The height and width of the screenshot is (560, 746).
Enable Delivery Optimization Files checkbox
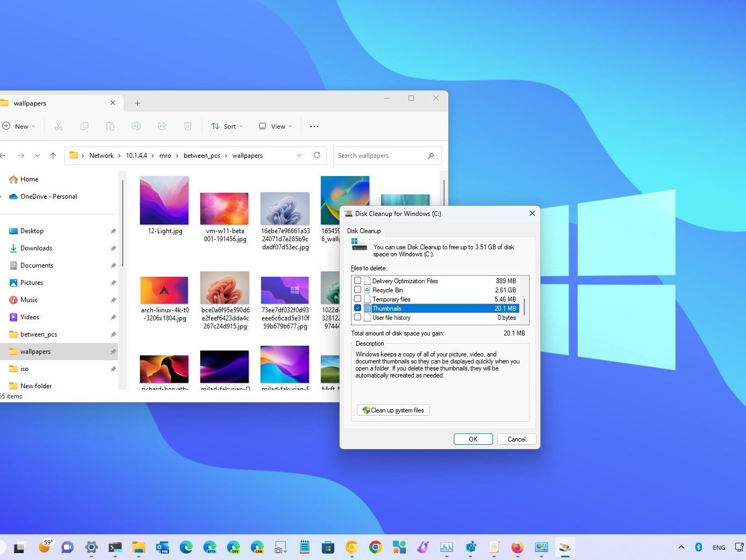(x=358, y=281)
